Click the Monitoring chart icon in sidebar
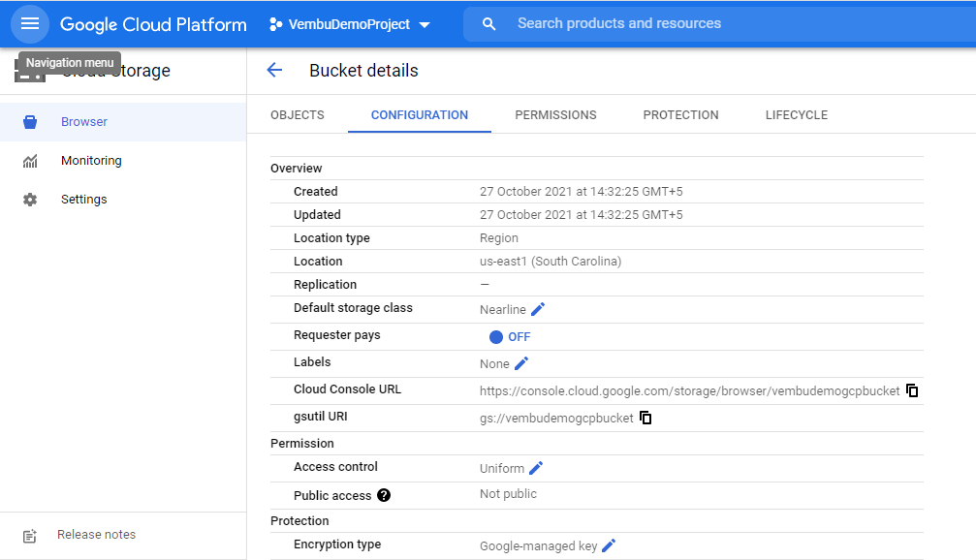 (x=30, y=161)
